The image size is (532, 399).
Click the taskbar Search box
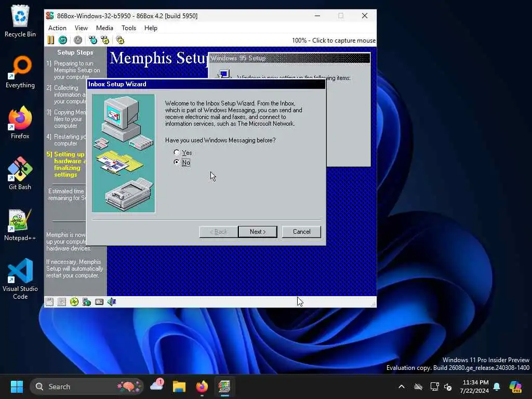click(87, 387)
